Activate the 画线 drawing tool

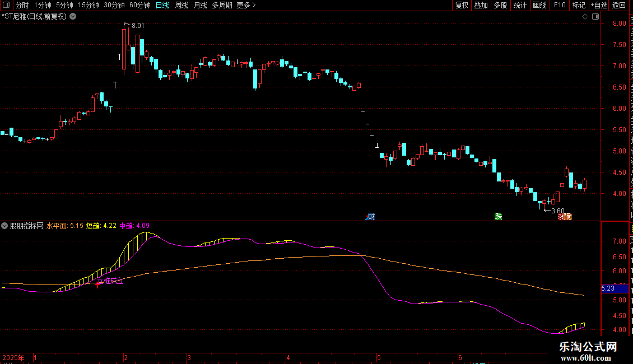click(540, 5)
